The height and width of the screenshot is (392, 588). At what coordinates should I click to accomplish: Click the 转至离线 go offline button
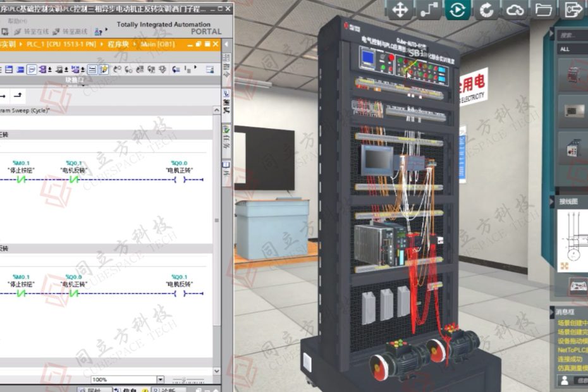coord(70,32)
